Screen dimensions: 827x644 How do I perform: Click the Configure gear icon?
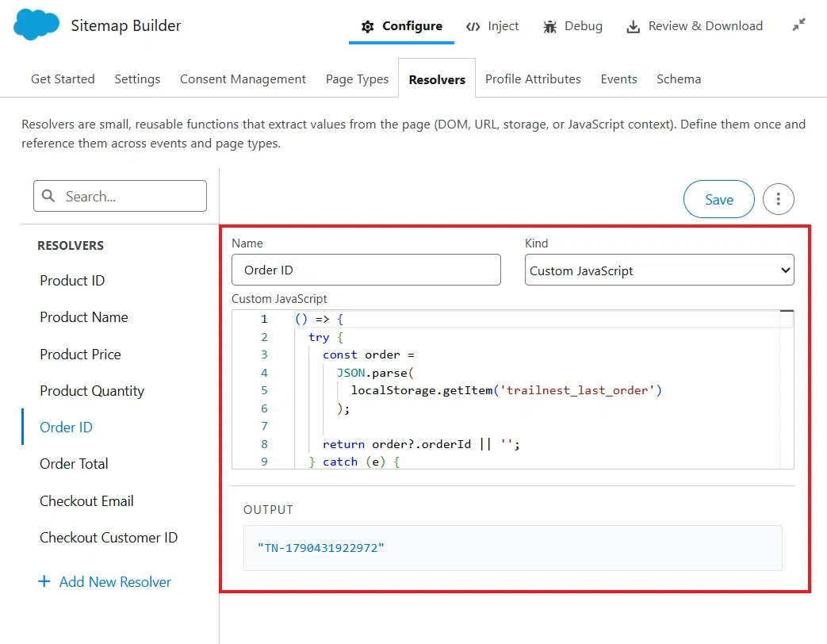point(368,26)
